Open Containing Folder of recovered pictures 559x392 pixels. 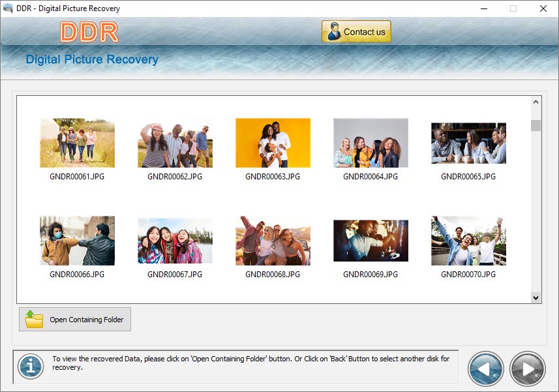[x=75, y=320]
